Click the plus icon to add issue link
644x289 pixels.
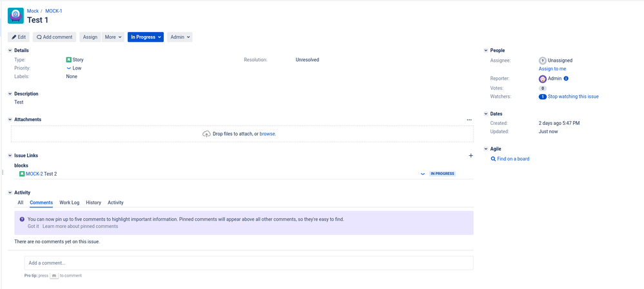pos(471,156)
